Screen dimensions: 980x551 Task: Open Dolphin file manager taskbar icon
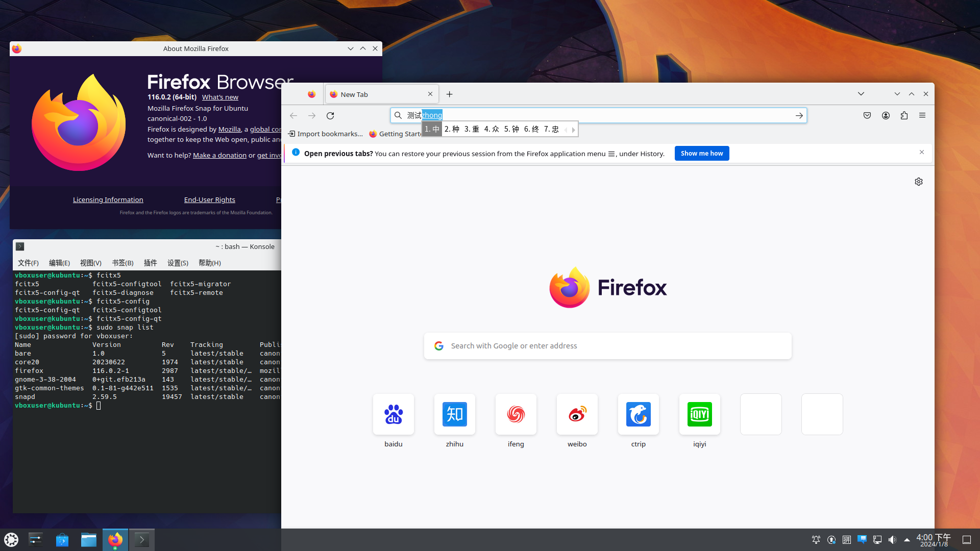89,540
